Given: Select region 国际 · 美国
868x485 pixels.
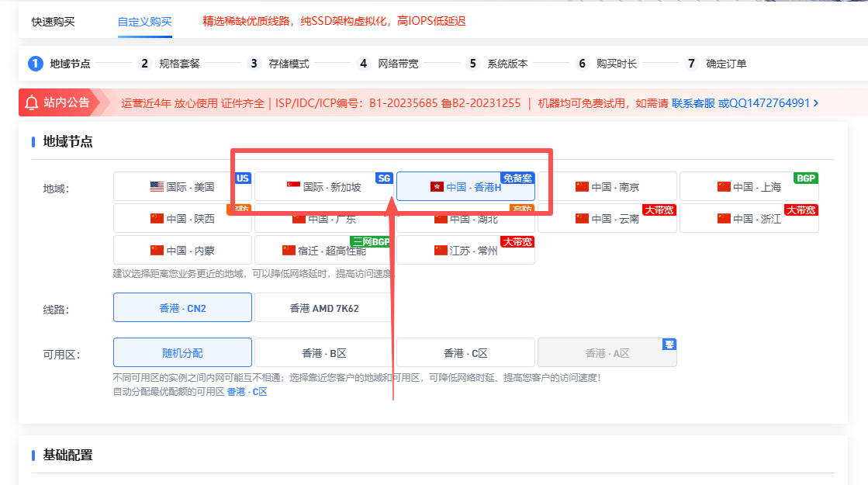Looking at the screenshot, I should point(182,187).
